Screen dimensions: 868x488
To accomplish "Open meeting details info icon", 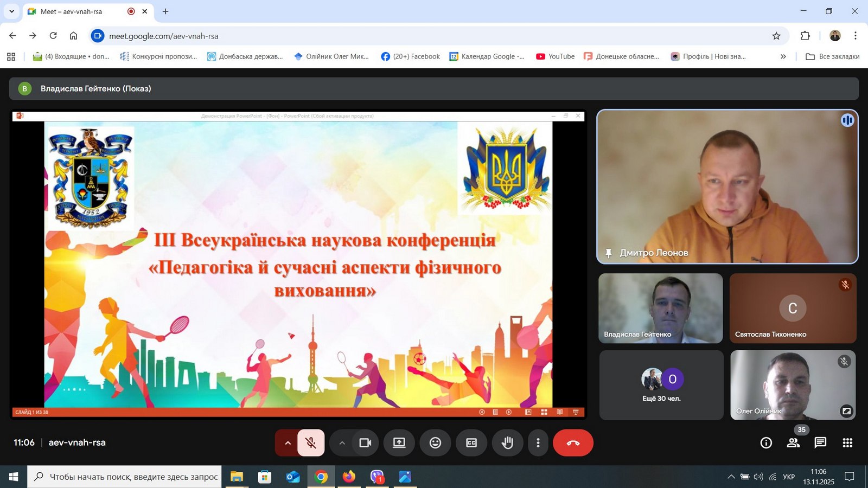I will [x=766, y=443].
